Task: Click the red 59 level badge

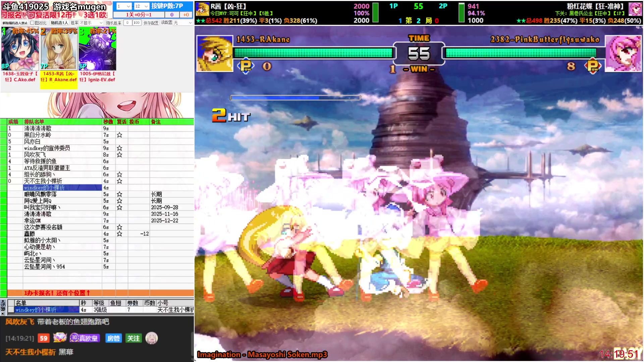Action: 44,338
